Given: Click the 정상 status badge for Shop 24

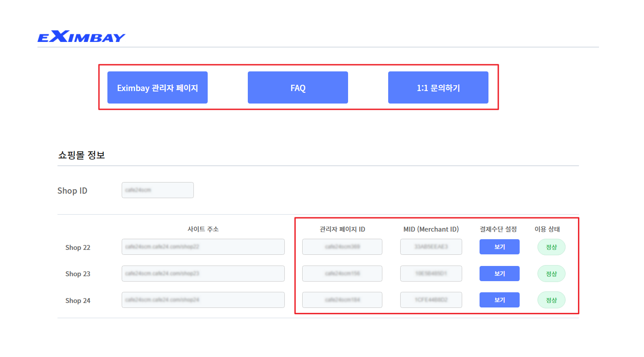Looking at the screenshot, I should [x=551, y=300].
